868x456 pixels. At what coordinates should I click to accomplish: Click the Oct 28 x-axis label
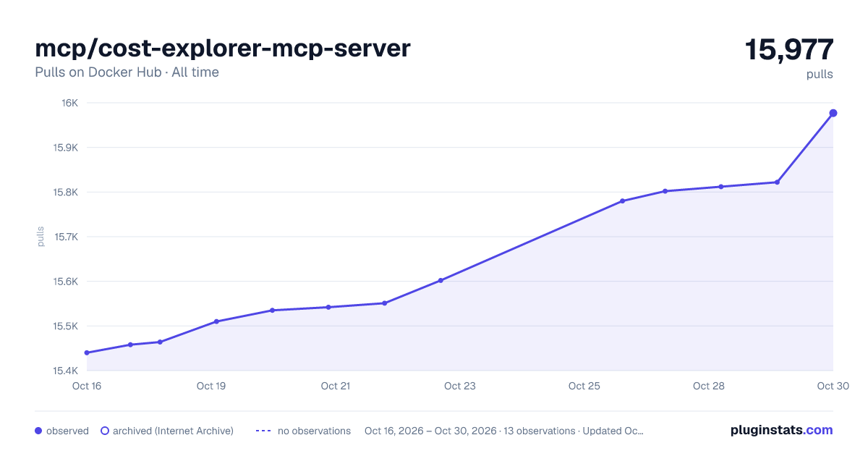709,386
